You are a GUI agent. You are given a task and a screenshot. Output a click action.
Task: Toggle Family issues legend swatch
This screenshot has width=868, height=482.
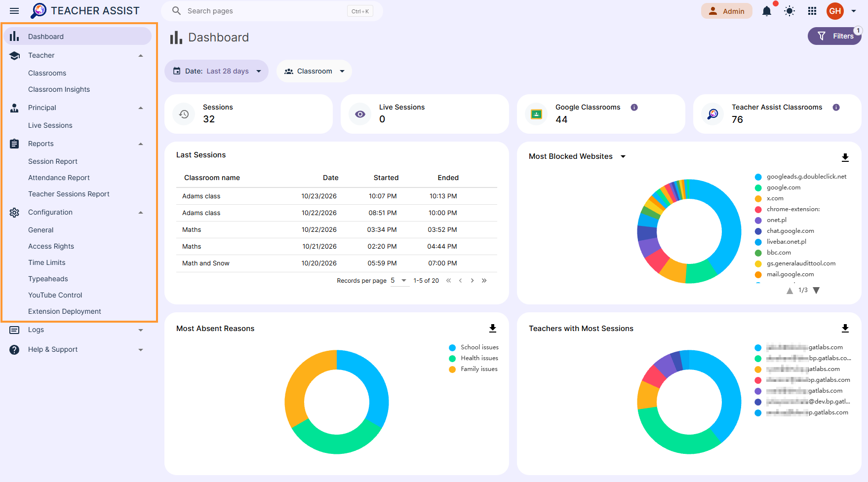click(x=452, y=369)
